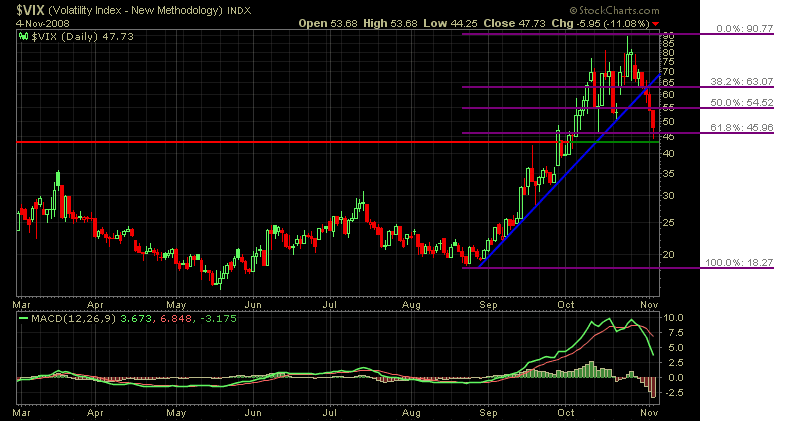The image size is (800, 421).
Task: Click the red signal value 6.848
Action: click(x=176, y=318)
